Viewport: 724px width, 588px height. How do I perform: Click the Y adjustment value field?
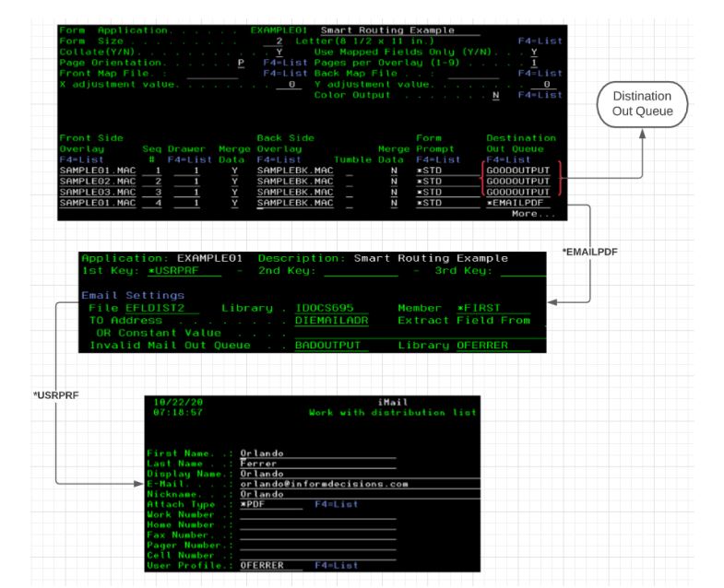[544, 85]
